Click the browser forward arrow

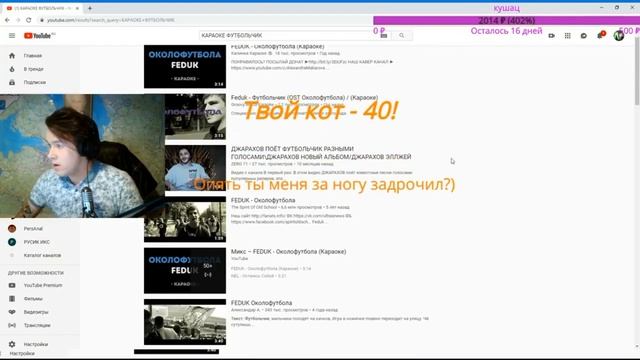coord(18,20)
